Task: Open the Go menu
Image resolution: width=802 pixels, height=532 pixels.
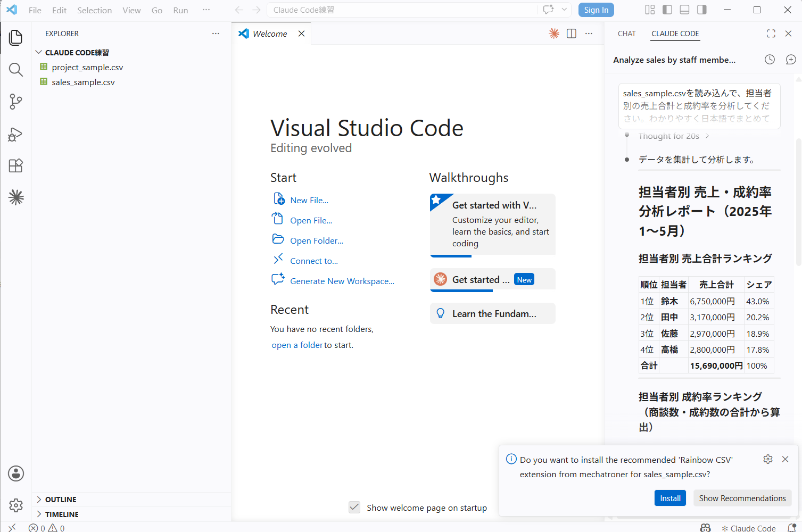Action: tap(157, 10)
